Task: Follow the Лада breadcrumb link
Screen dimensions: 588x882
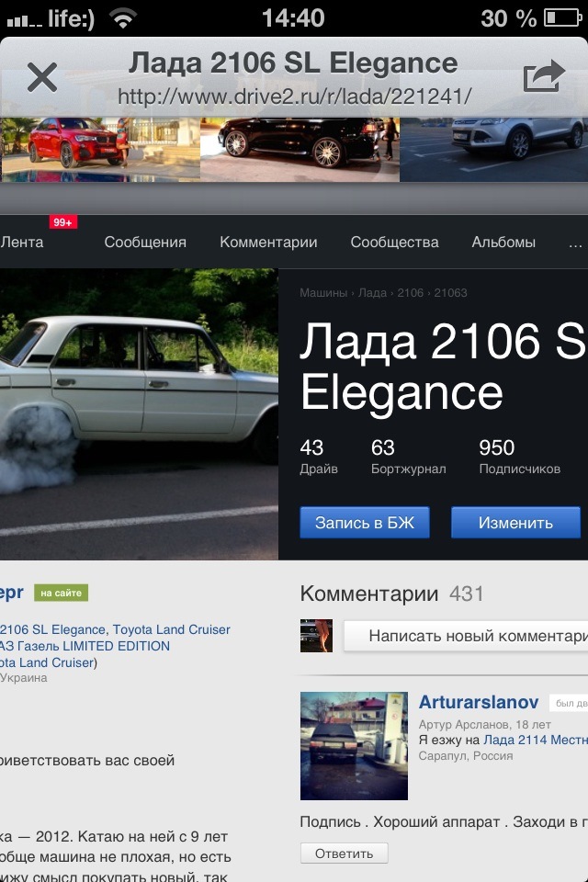Action: [372, 292]
